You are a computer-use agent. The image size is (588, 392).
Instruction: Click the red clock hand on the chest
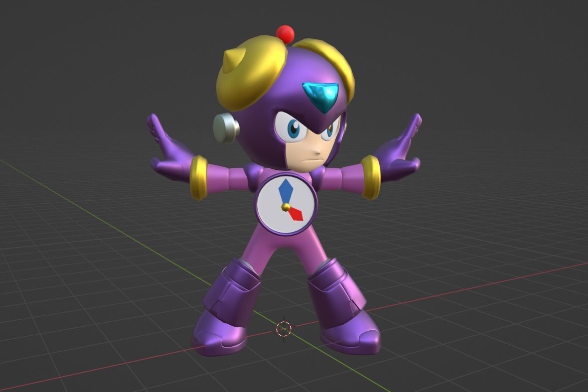(295, 214)
